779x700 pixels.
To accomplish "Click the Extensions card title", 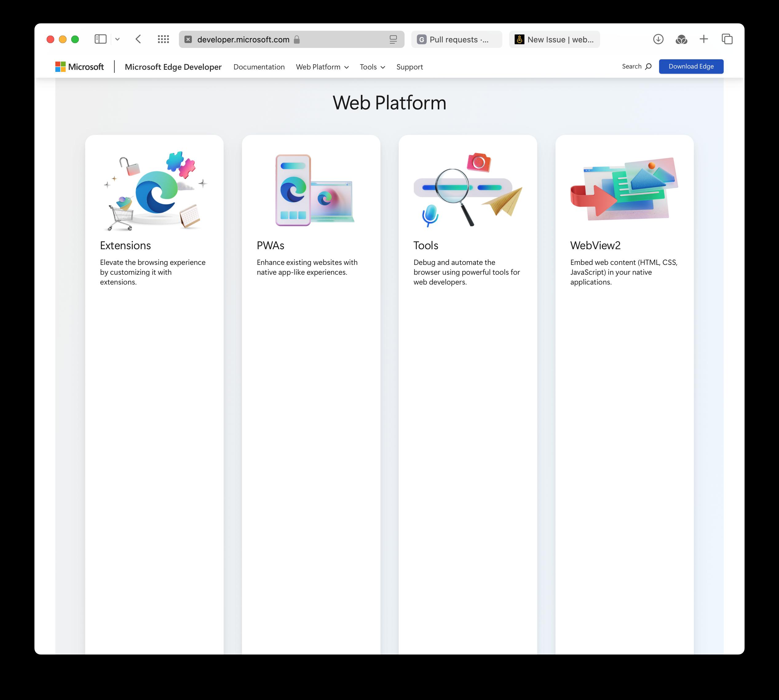I will coord(125,246).
